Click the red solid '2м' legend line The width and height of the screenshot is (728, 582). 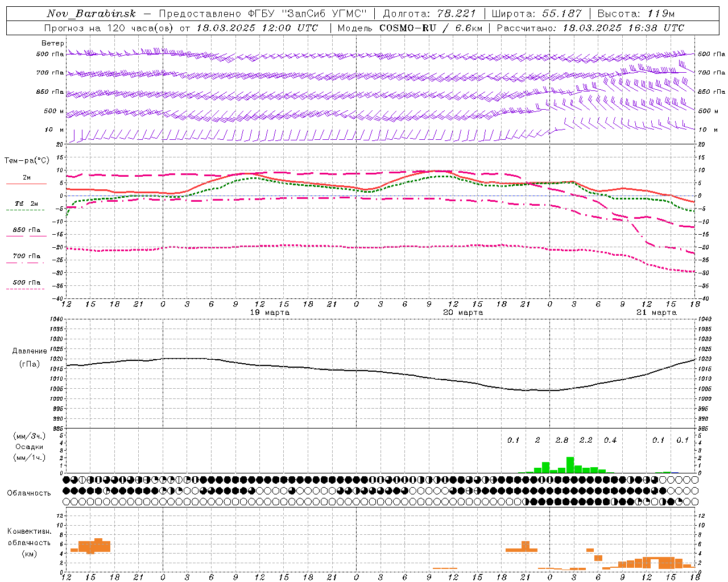26,184
